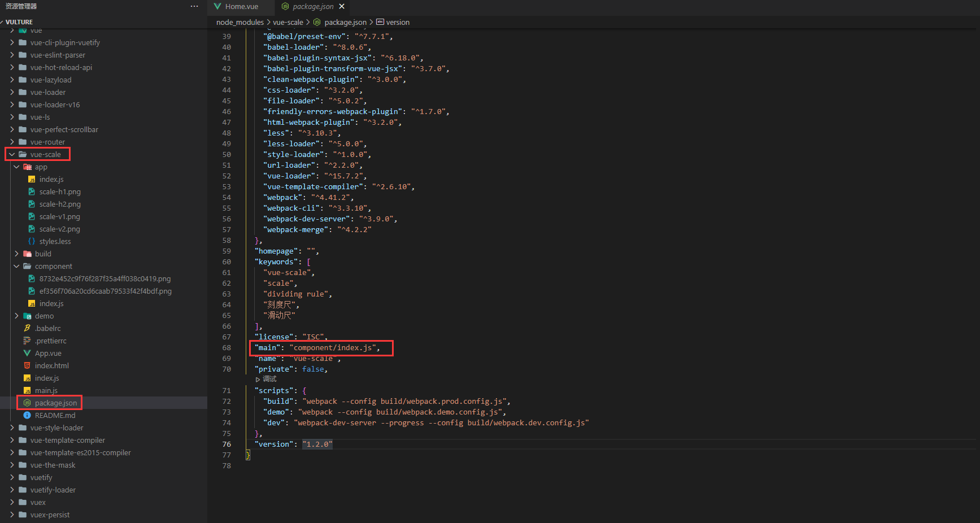Collapse the app folder chevron
Viewport: 980px width, 523px height.
point(17,167)
